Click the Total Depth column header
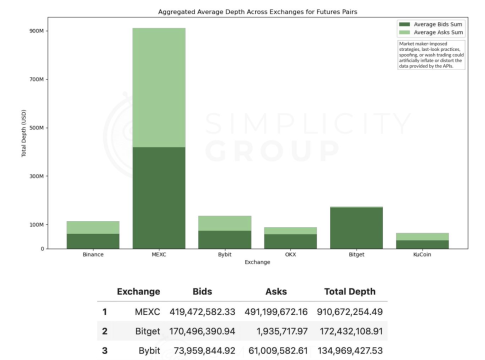The image size is (485, 360). click(x=350, y=292)
